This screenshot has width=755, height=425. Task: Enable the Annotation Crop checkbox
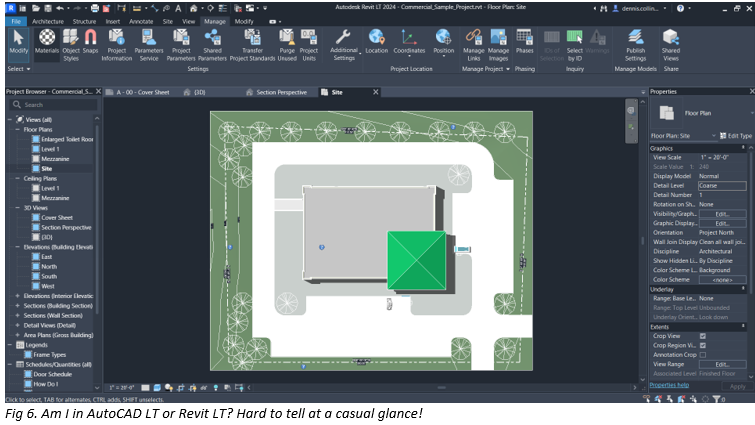pyautogui.click(x=703, y=355)
